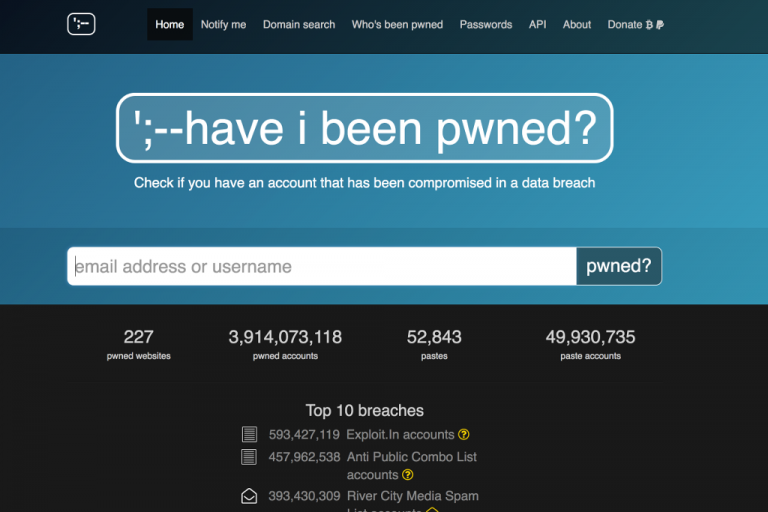
Task: Open the Home tab in navigation
Action: 170,24
